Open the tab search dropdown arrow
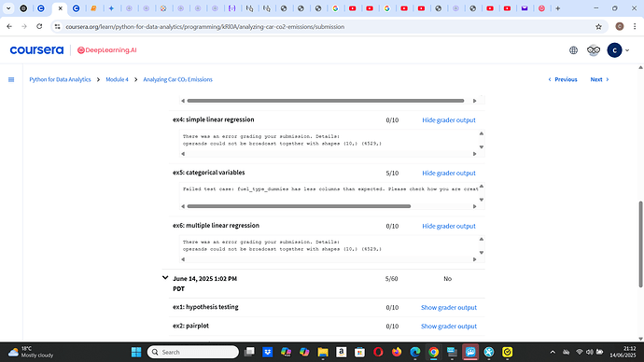Screen dimensions: 644x362 (8, 8)
